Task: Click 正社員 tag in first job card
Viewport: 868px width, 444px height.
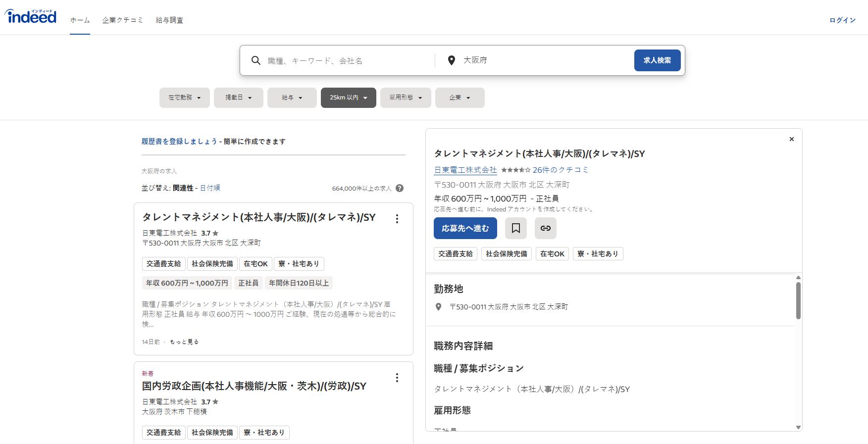Action: (249, 283)
